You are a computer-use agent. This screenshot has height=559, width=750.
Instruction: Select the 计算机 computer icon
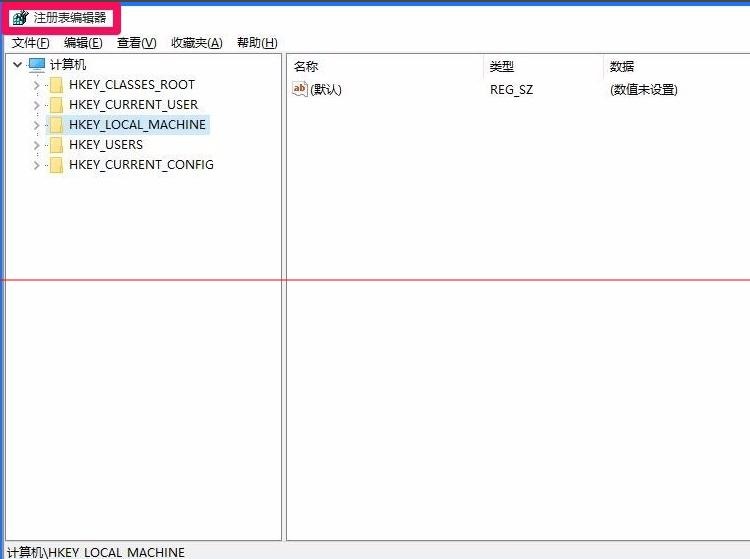[37, 65]
